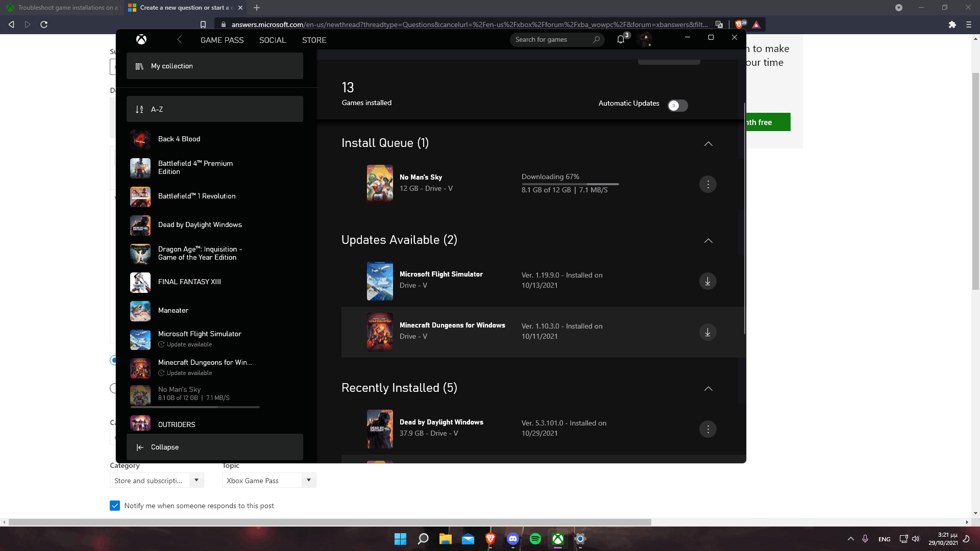
Task: Click the download icon for Microsoft Flight Simulator
Action: tap(707, 281)
